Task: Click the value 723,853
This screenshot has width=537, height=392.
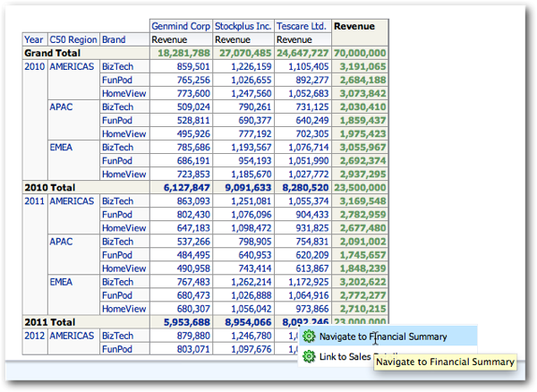Action: 193,175
